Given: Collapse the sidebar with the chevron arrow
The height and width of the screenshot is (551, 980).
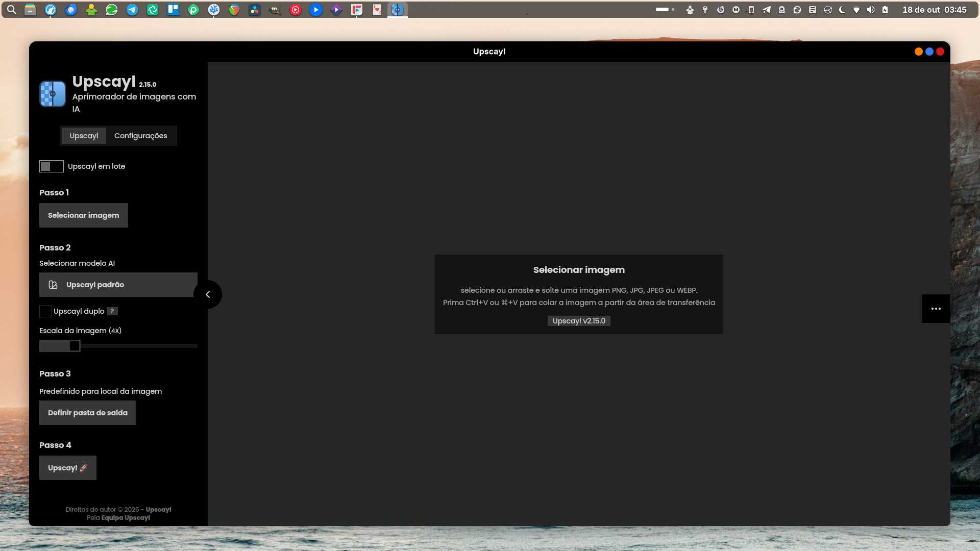Looking at the screenshot, I should 208,294.
